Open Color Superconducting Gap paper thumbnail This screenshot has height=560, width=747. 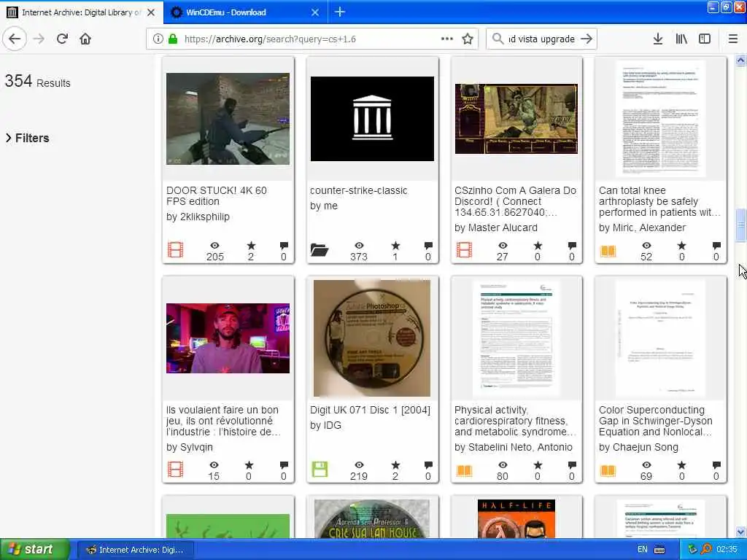click(x=661, y=338)
